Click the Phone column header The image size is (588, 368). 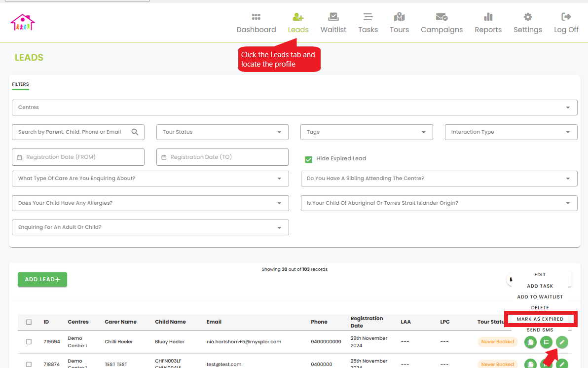[x=319, y=322]
